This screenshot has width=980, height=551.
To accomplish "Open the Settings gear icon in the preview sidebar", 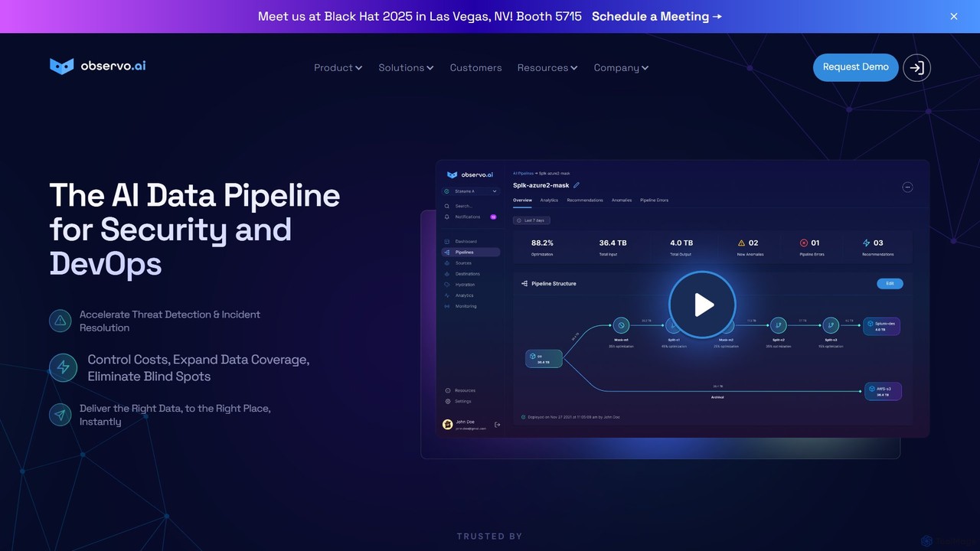I will coord(448,401).
